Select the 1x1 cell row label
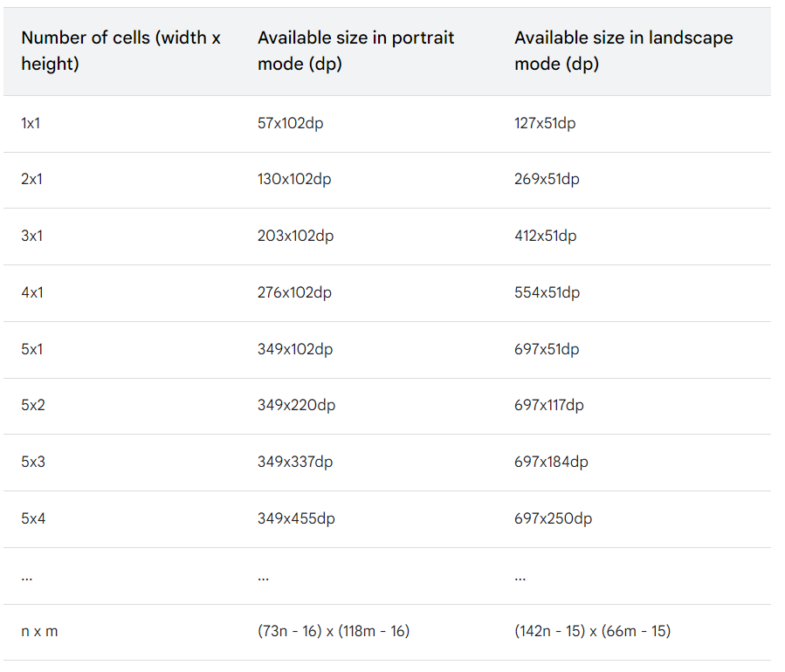Viewport: 785px width, 672px height. [x=31, y=123]
